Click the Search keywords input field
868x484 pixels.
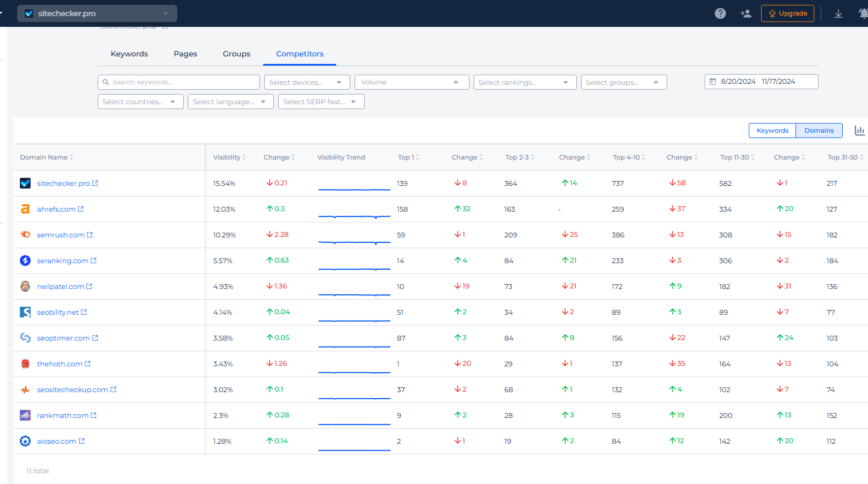coord(179,82)
